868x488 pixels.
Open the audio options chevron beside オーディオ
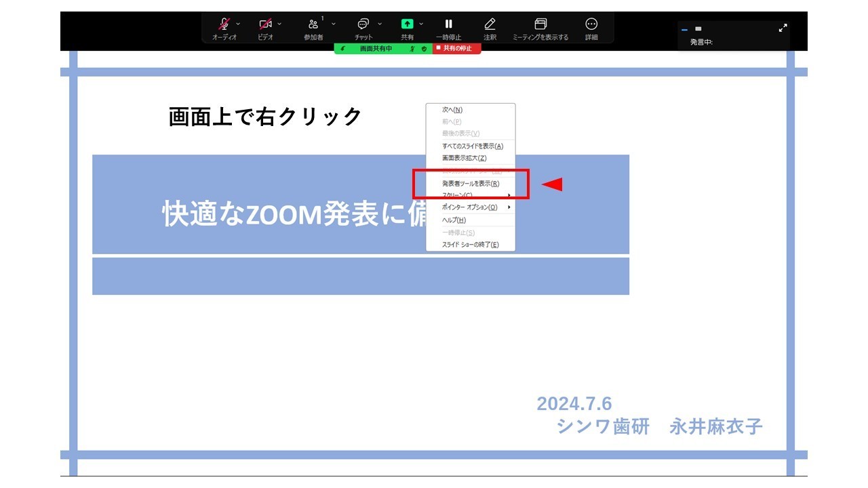pyautogui.click(x=238, y=24)
